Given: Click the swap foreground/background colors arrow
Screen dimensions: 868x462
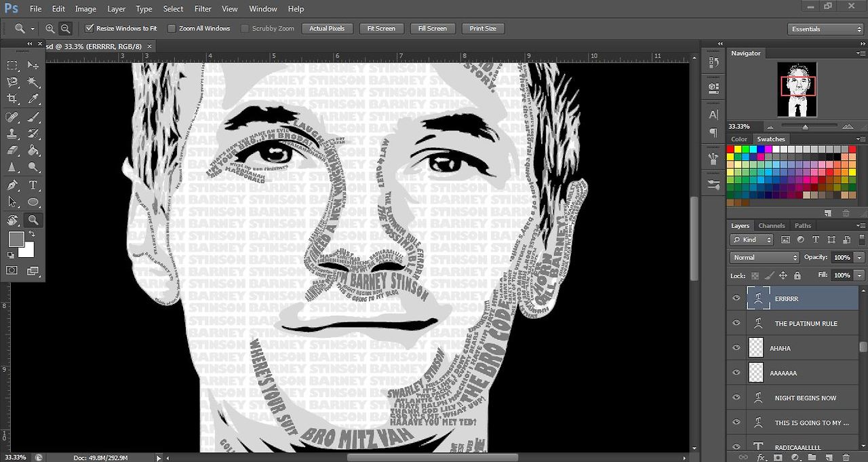Looking at the screenshot, I should (x=32, y=233).
